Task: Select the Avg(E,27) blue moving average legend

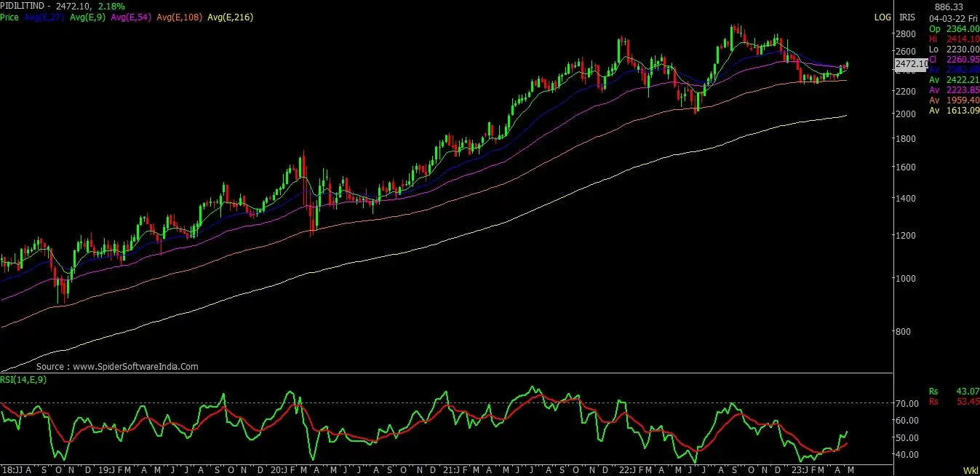Action: point(44,17)
